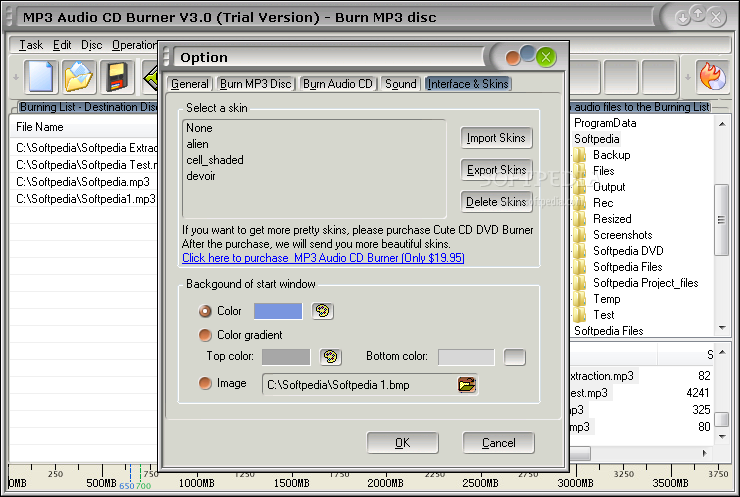
Task: Select the Temp folder
Action: pos(606,299)
